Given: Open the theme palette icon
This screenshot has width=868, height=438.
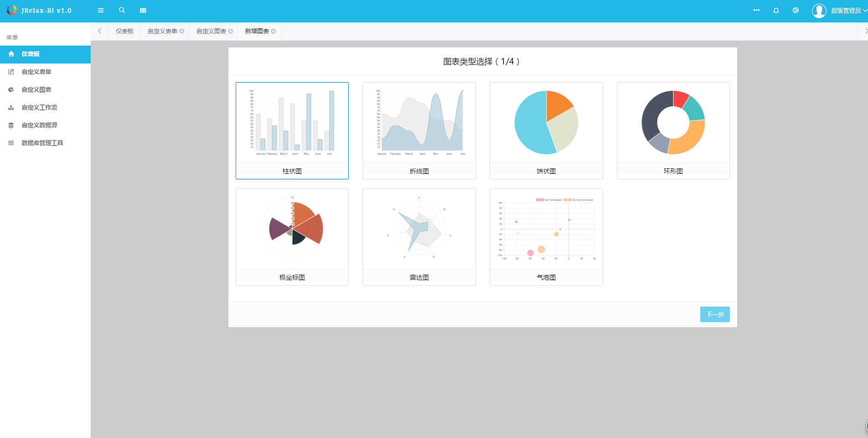Looking at the screenshot, I should click(x=796, y=10).
